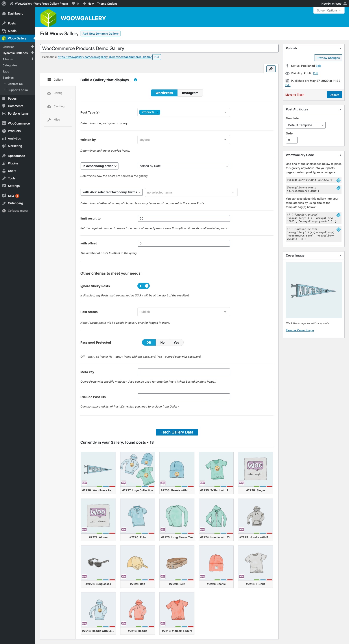349x644 pixels.
Task: Add new gallery with Galleries plus icon
Action: 32,47
